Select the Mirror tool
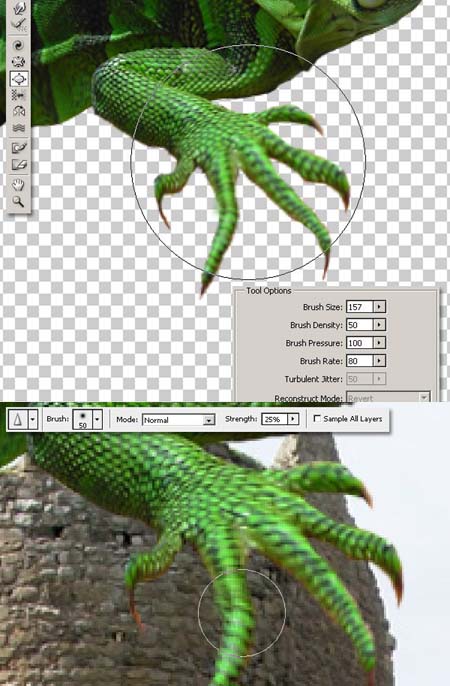Screen dimensions: 450x686 (19, 112)
